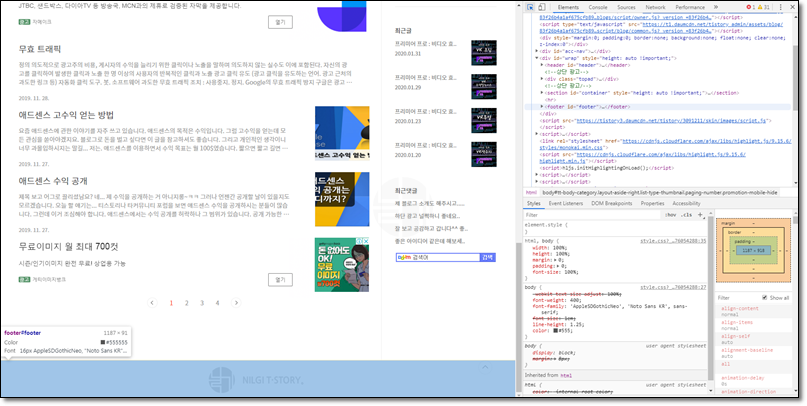Open the Sources tab
Image resolution: width=807 pixels, height=406 pixels.
(626, 7)
